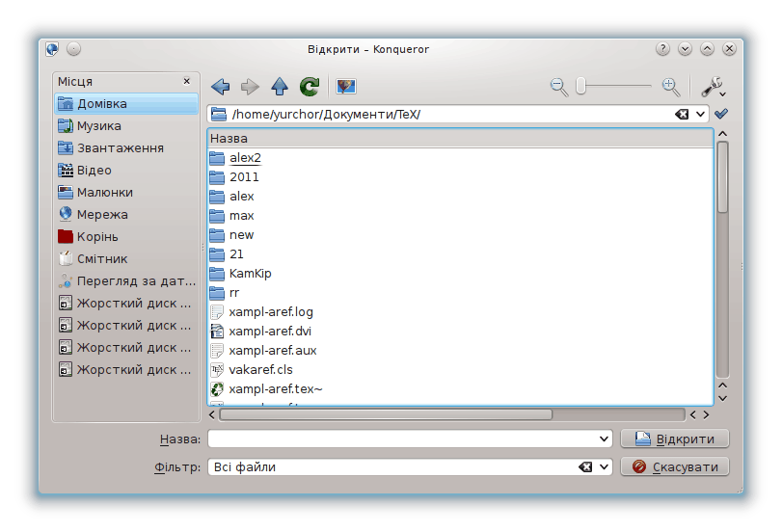Viewport: 782px width, 532px height.
Task: Open the wrench options menu
Action: point(713,88)
